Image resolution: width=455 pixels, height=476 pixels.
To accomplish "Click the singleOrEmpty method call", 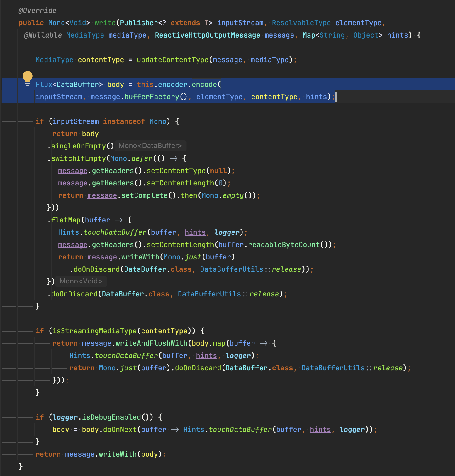I will 78,146.
